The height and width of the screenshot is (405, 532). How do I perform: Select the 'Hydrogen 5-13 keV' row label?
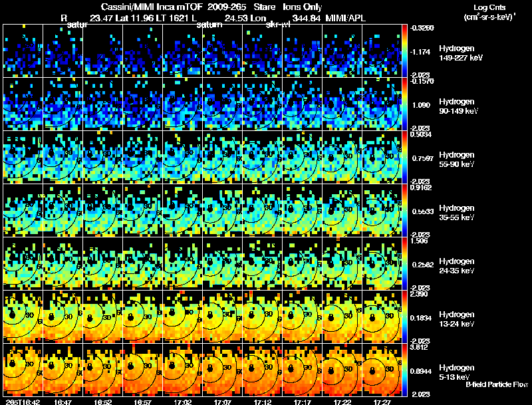coord(457,372)
